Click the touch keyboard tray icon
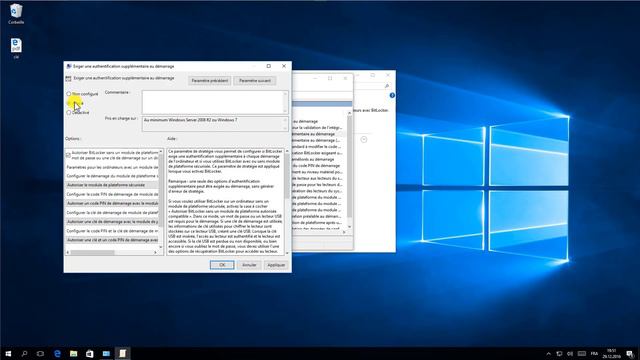640x360 pixels. [x=582, y=353]
